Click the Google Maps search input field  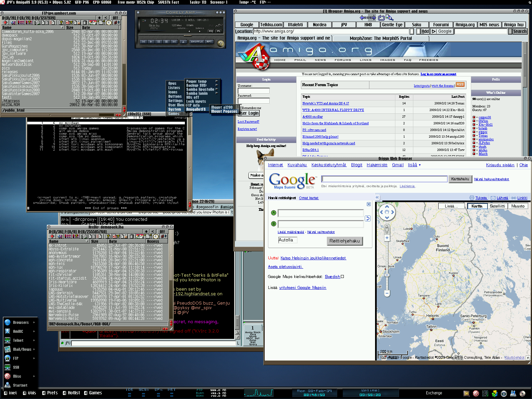[x=384, y=179]
